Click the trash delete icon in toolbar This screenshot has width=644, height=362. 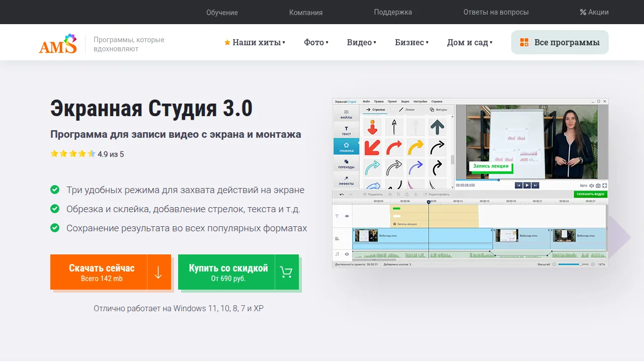(x=415, y=194)
